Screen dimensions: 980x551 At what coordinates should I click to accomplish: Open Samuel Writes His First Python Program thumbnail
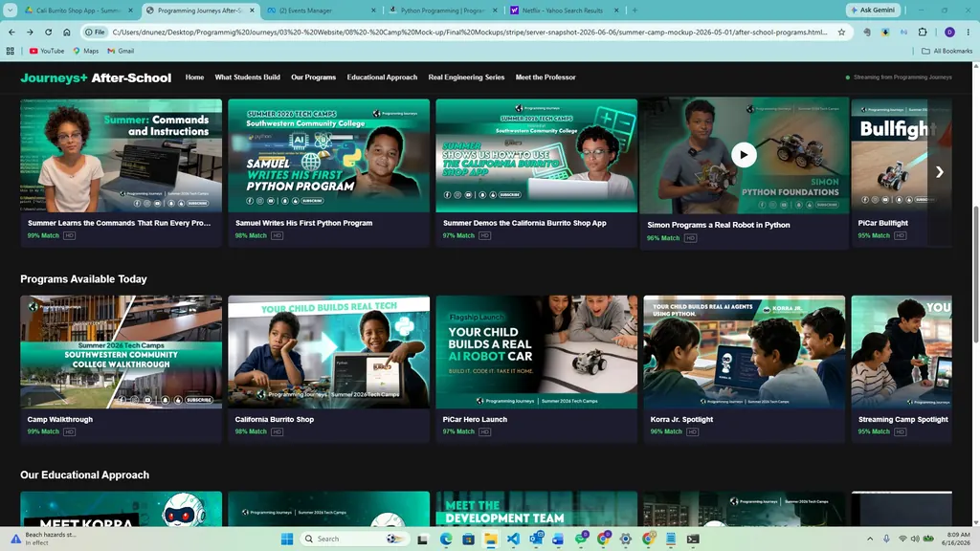point(329,156)
